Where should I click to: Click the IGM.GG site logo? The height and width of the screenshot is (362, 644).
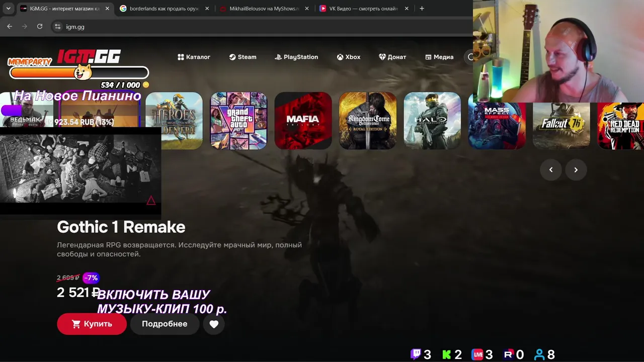coord(89,56)
